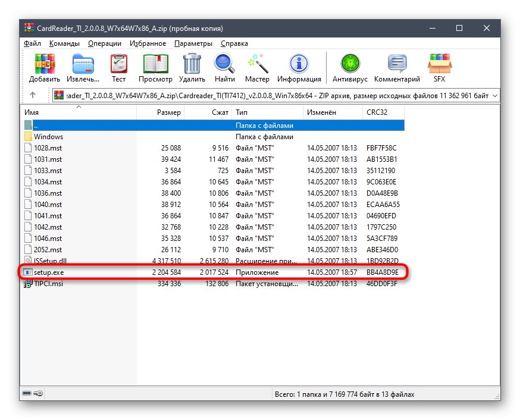Click the SFX archive icon
The height and width of the screenshot is (420, 520).
(x=440, y=63)
